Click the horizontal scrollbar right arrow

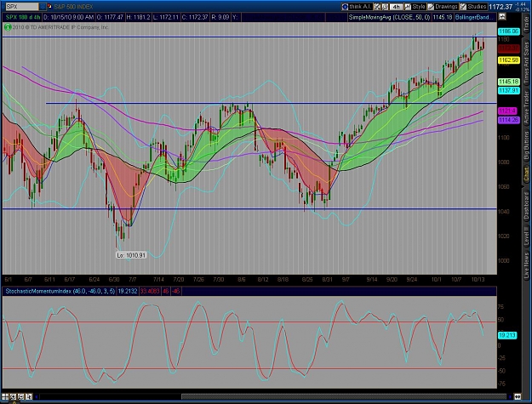(x=510, y=396)
